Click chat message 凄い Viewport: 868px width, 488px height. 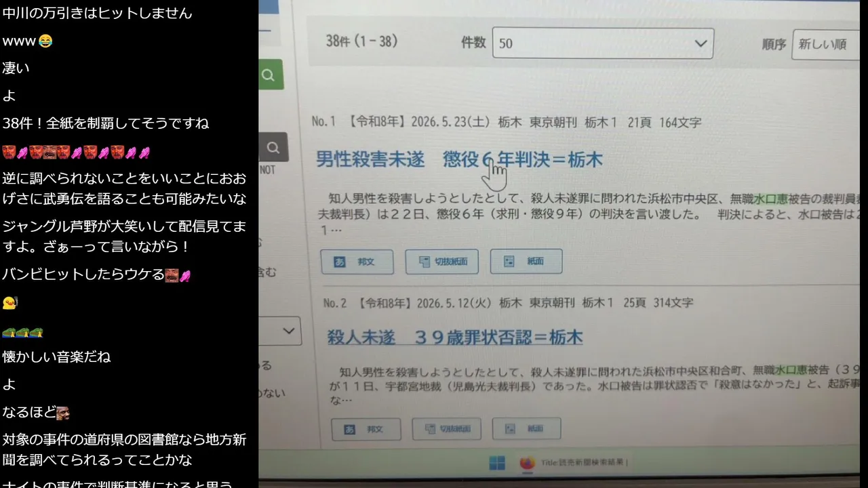click(16, 68)
